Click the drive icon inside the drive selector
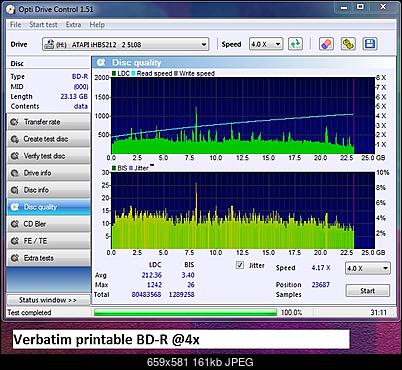The height and width of the screenshot is (370, 402). pyautogui.click(x=49, y=44)
